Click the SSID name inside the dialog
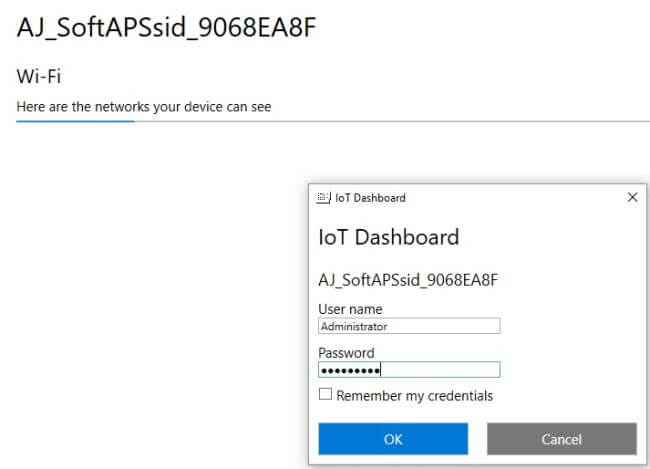The height and width of the screenshot is (469, 650). [x=408, y=280]
